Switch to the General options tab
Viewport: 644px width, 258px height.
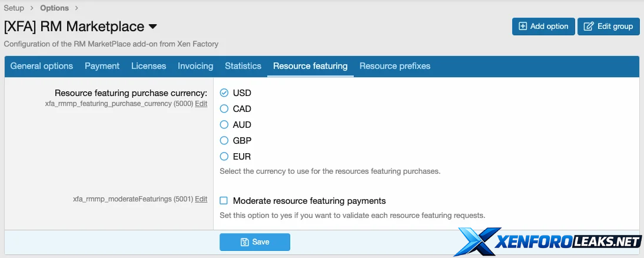(x=42, y=66)
